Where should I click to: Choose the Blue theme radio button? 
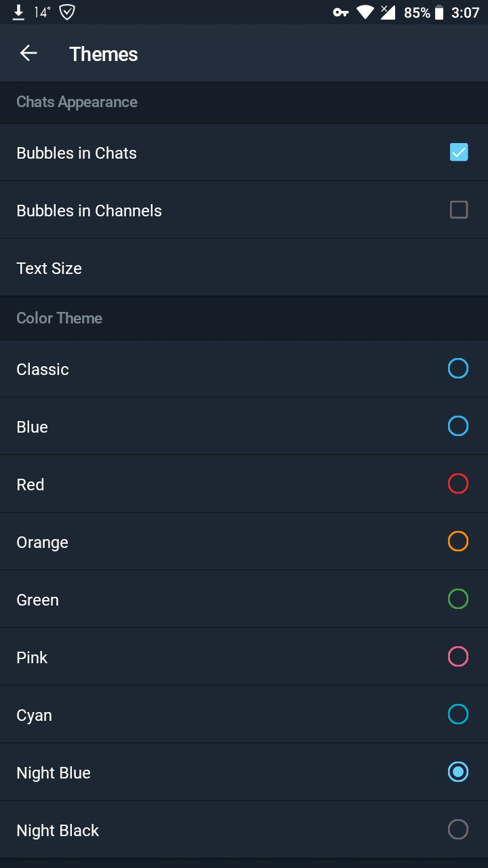click(458, 427)
